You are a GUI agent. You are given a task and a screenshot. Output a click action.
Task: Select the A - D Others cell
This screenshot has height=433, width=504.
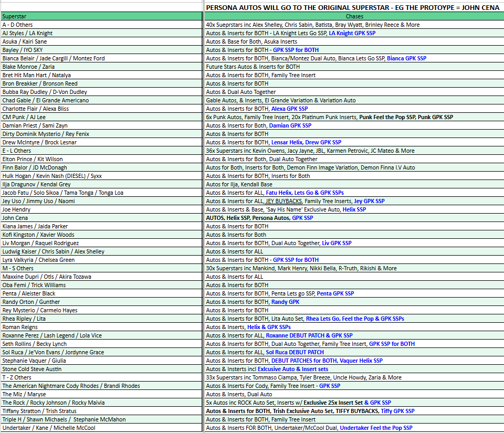[101, 25]
